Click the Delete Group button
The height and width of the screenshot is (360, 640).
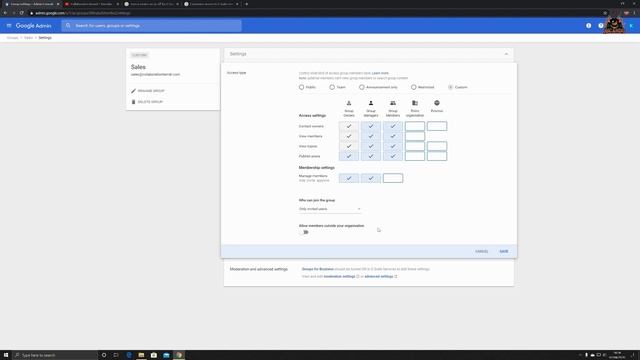pyautogui.click(x=147, y=102)
